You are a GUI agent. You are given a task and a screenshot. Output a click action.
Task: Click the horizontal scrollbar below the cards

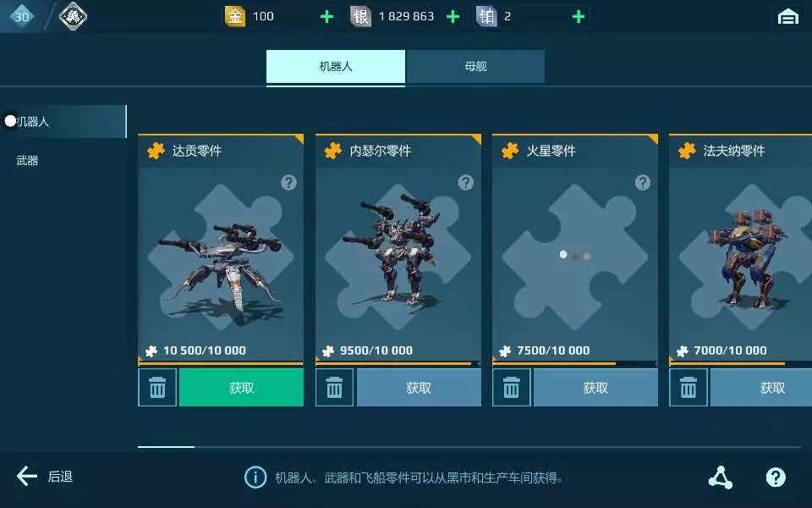pos(469,446)
